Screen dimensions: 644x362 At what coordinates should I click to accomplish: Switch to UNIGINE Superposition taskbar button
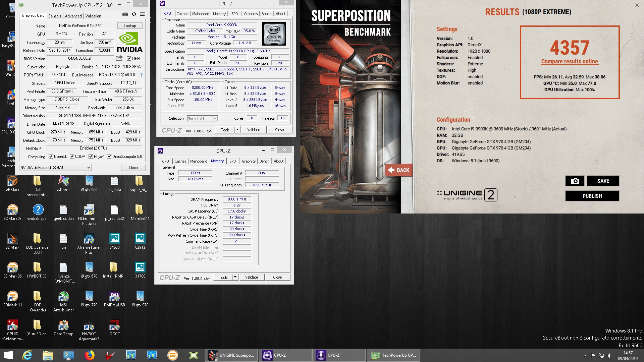(231, 355)
